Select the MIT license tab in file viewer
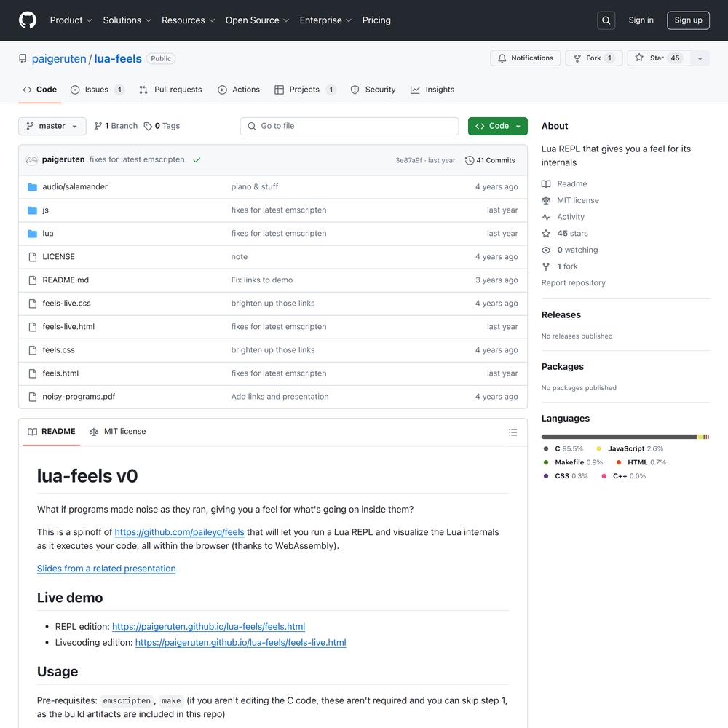This screenshot has height=728, width=728. pos(117,432)
